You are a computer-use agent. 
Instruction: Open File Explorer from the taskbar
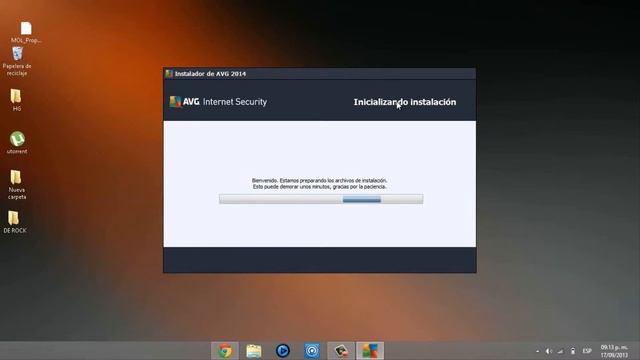coord(253,351)
